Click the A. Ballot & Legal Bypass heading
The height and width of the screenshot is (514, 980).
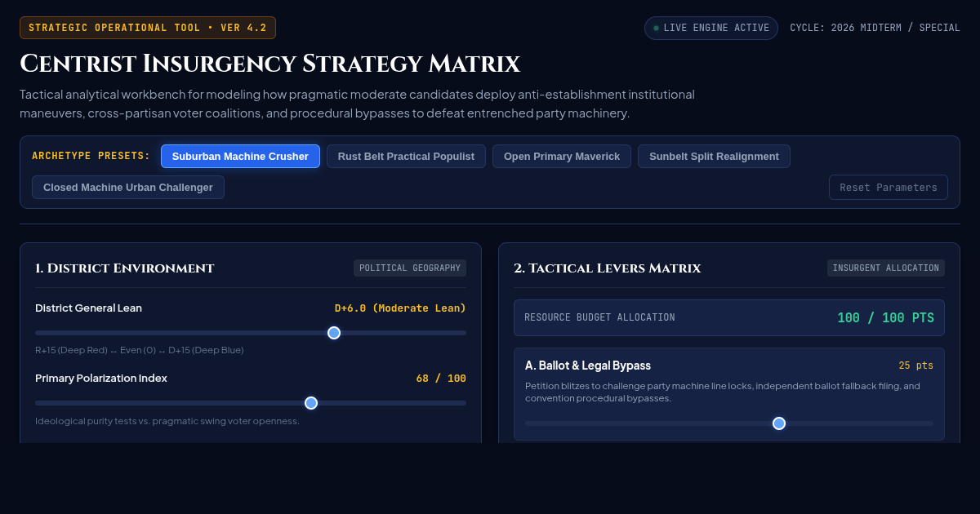[588, 366]
